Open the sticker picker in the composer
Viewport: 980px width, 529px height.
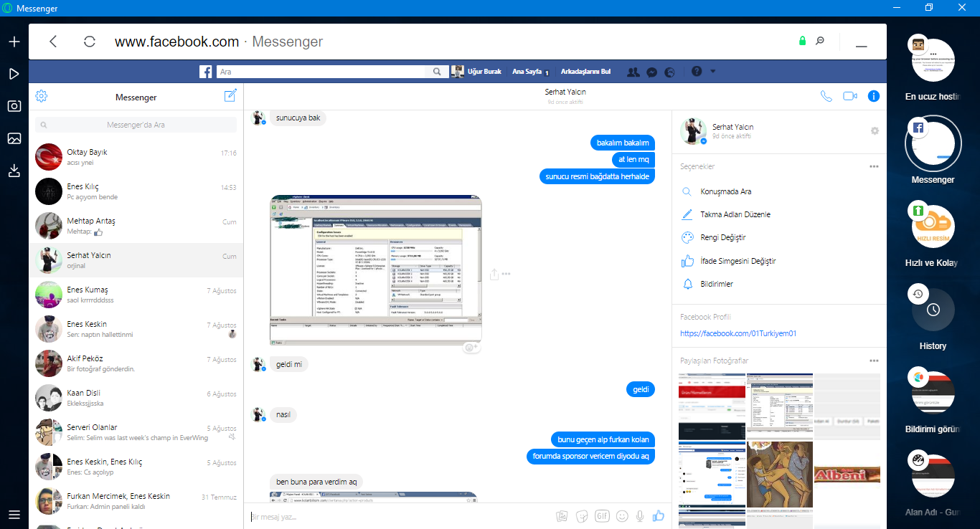pos(582,516)
